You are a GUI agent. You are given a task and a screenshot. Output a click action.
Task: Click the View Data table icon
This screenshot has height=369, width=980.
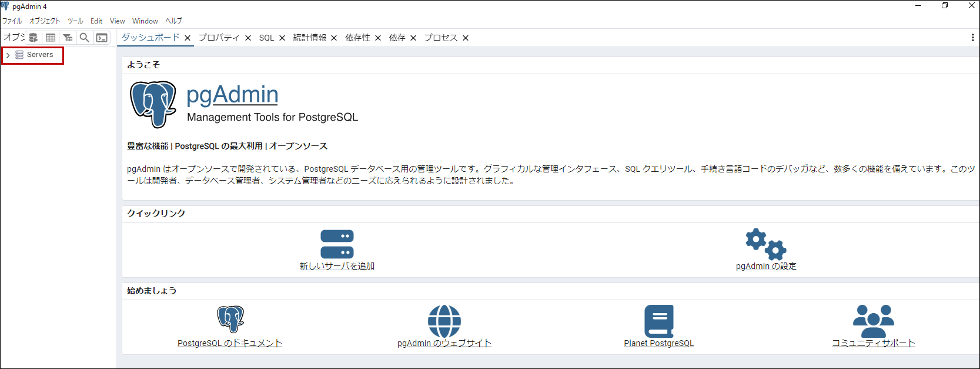(51, 38)
